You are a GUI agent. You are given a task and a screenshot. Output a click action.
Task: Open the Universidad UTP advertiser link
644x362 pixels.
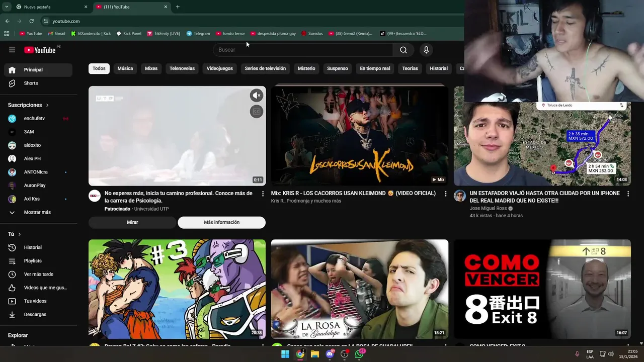coord(151,209)
